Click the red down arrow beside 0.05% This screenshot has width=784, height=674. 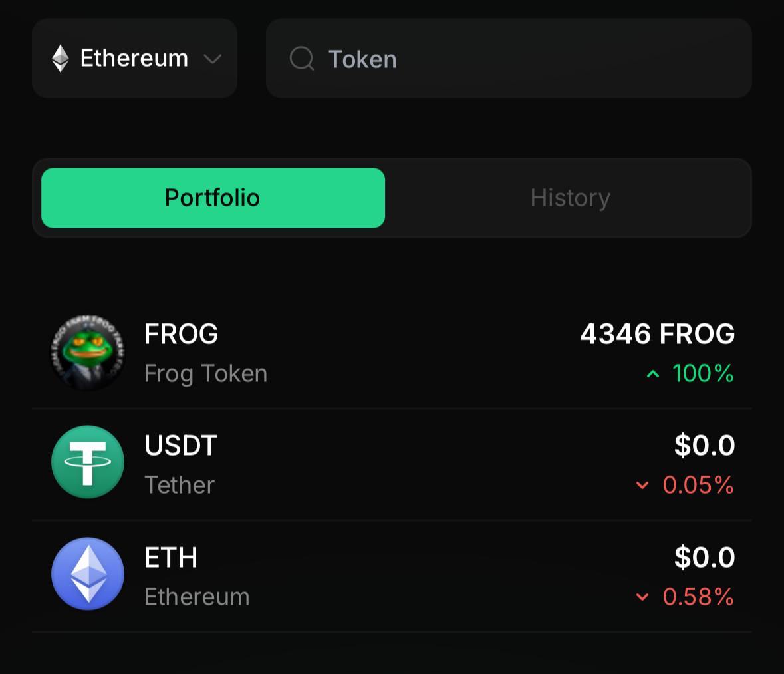coord(642,485)
